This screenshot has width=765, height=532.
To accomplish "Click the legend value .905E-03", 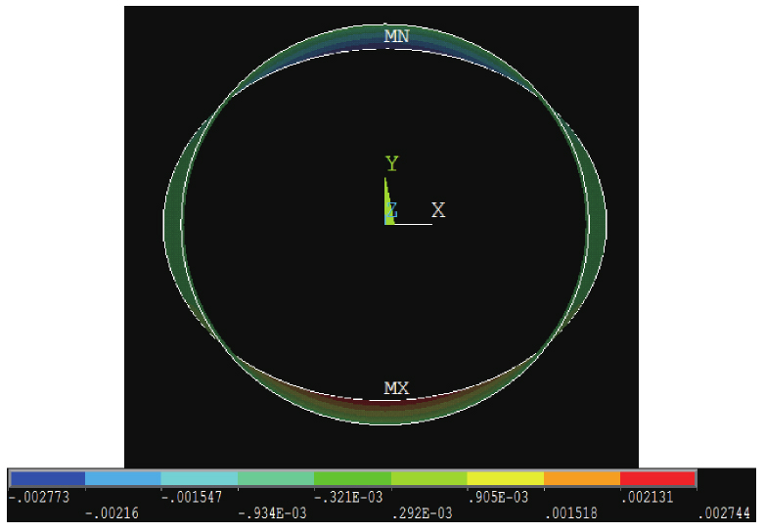I will (x=498, y=498).
